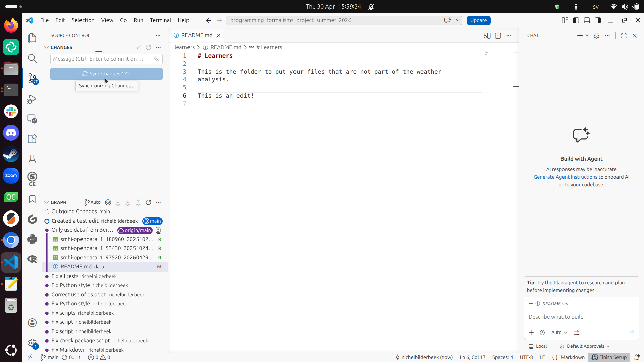Refresh the Changes section
This screenshot has height=362, width=644.
coord(148,47)
